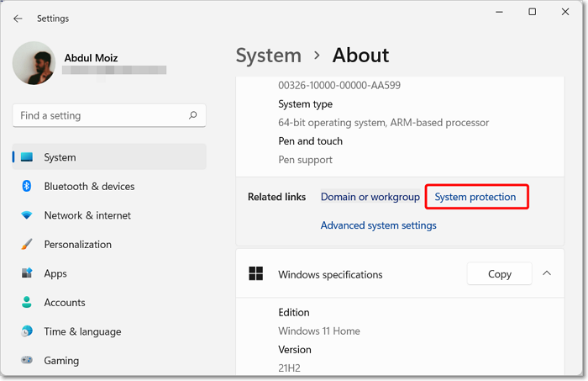Collapse the Windows specifications section
Image resolution: width=588 pixels, height=381 pixels.
point(547,273)
